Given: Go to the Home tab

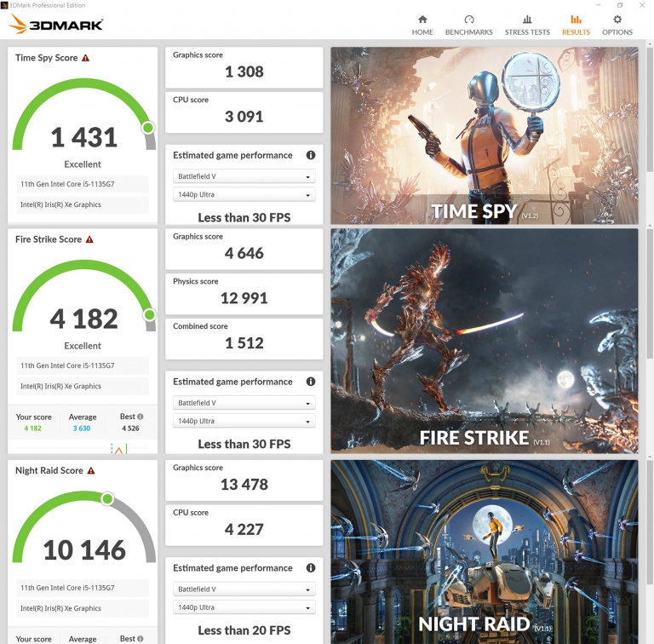Looking at the screenshot, I should tap(422, 25).
